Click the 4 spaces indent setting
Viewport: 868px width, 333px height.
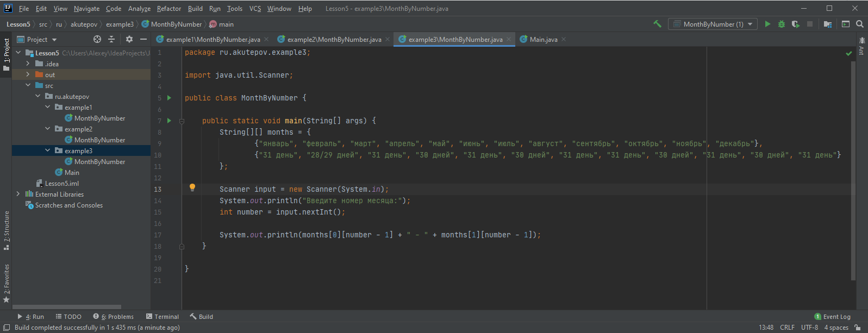836,328
